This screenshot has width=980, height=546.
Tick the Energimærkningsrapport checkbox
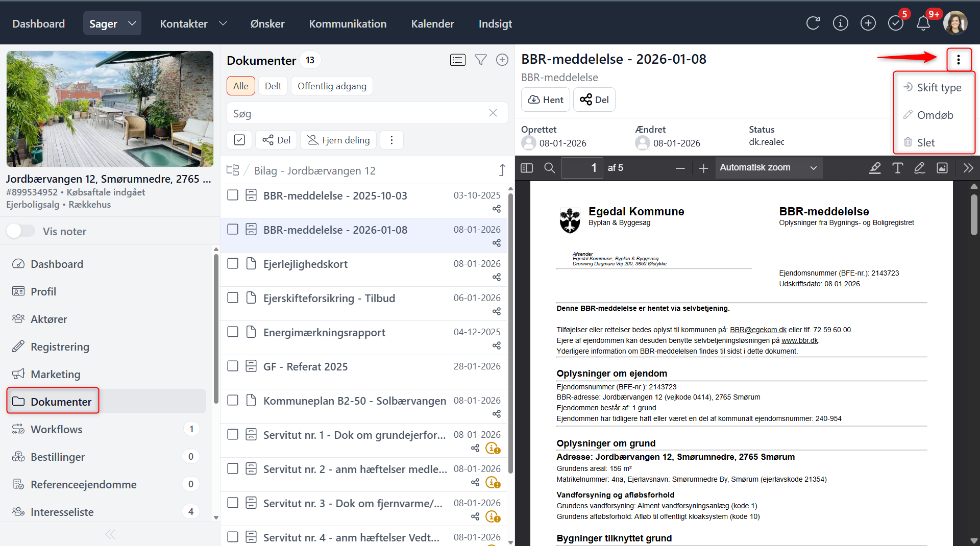(x=233, y=332)
